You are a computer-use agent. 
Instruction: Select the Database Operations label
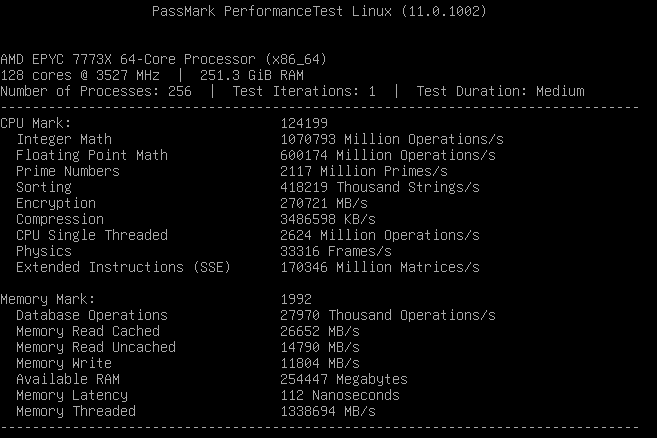click(x=92, y=315)
